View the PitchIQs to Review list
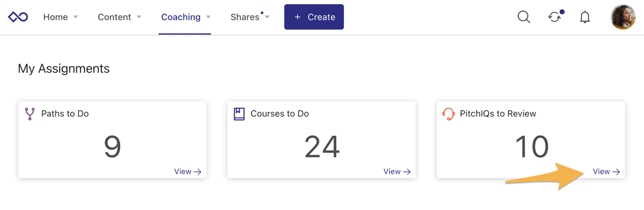This screenshot has height=210, width=644. point(606,172)
